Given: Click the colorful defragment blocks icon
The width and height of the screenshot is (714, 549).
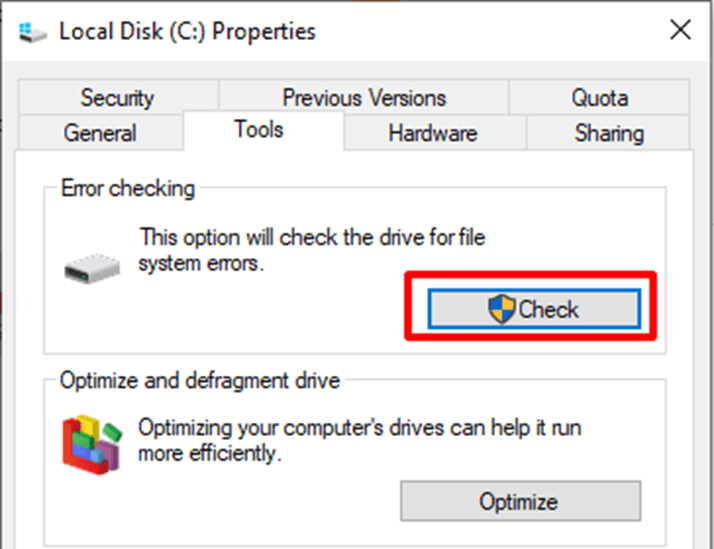Looking at the screenshot, I should 91,444.
